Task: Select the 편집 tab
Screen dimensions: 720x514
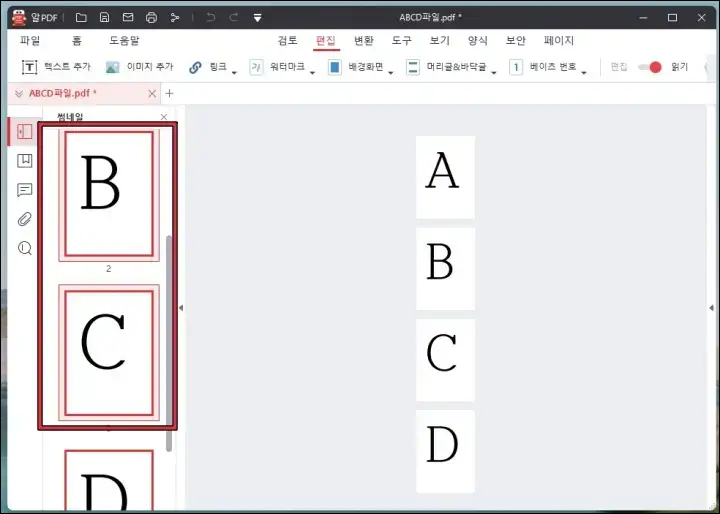Action: pyautogui.click(x=326, y=40)
